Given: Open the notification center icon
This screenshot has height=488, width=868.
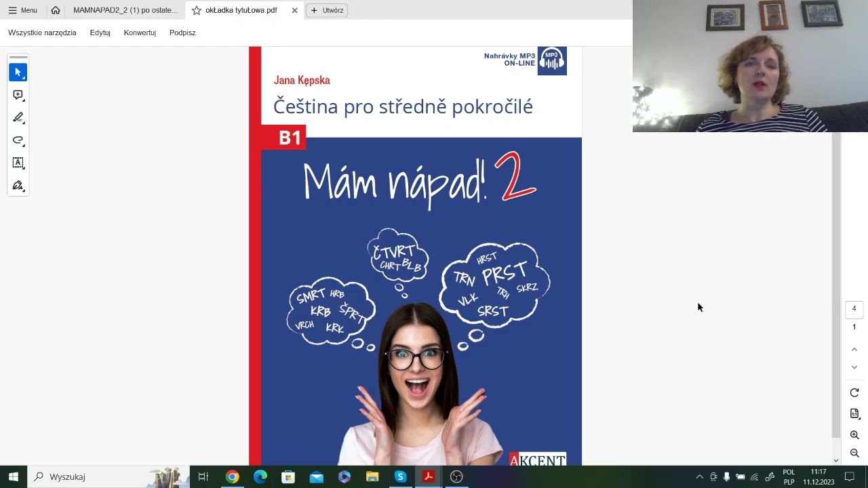Looking at the screenshot, I should click(x=849, y=476).
